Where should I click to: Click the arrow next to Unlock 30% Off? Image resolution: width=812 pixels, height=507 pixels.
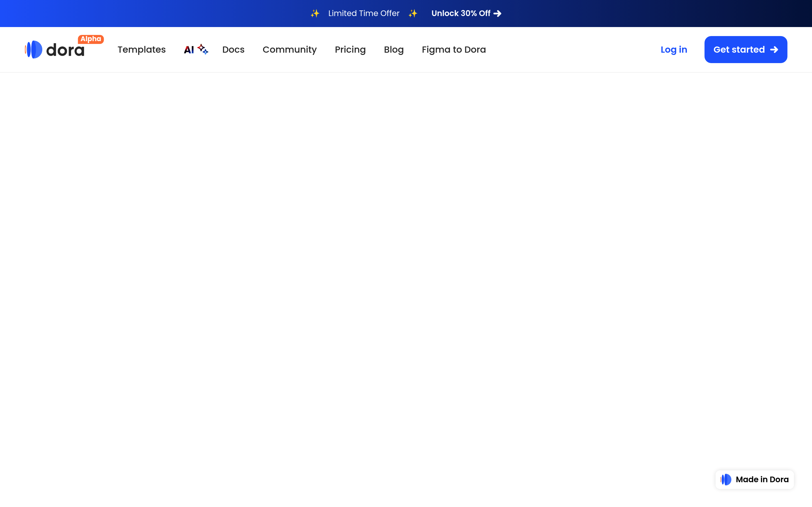click(498, 14)
